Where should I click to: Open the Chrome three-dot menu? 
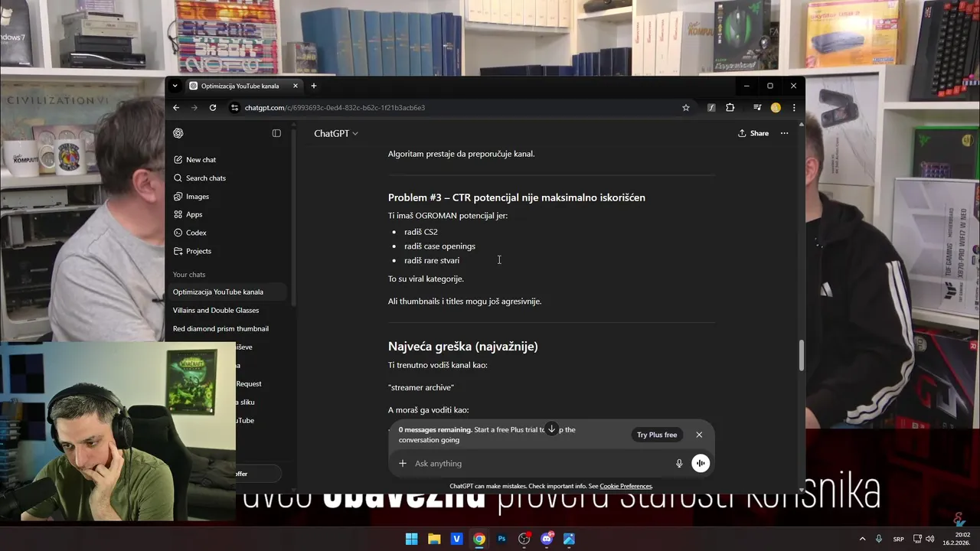coord(794,108)
